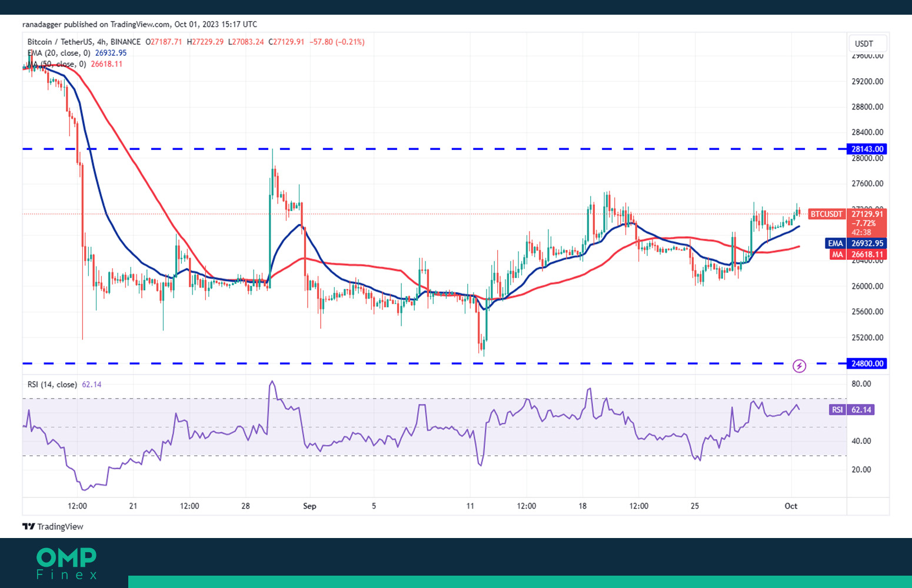The image size is (912, 588).
Task: Click the blue EMA label tag
Action: [836, 243]
